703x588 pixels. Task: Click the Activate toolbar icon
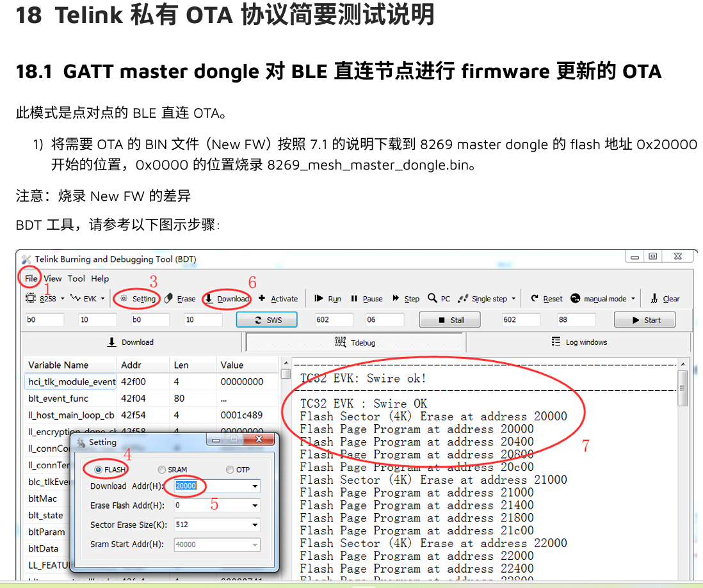click(262, 299)
